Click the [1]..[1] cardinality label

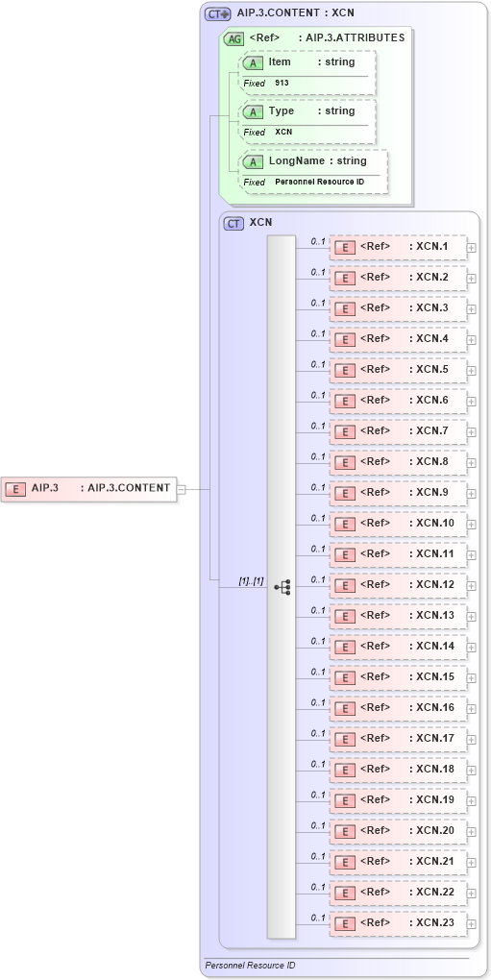(x=251, y=580)
